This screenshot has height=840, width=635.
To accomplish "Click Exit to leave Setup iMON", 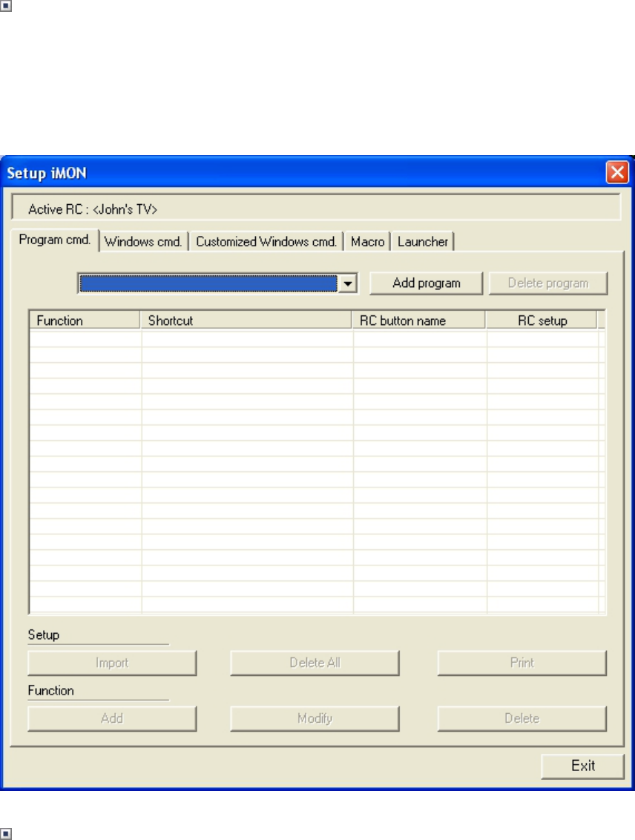I will (582, 766).
